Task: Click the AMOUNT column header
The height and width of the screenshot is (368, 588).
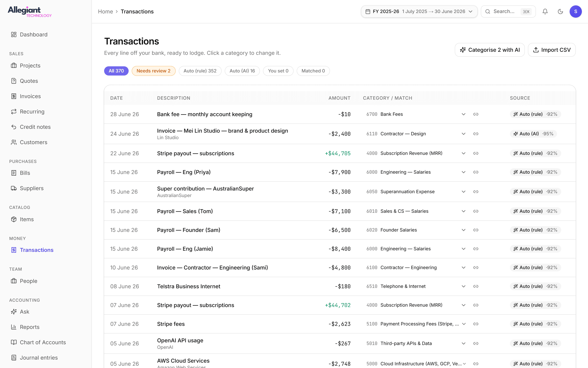Action: click(x=339, y=98)
